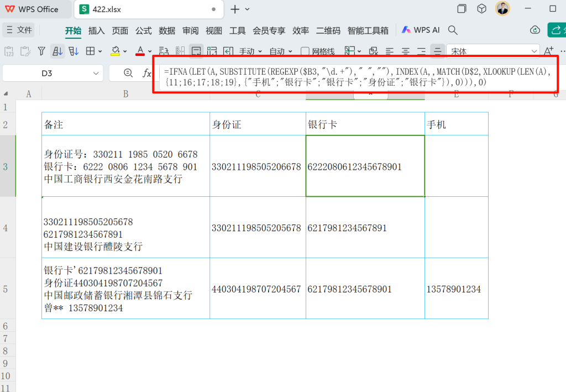Click the WPS AI button
Image resolution: width=566 pixels, height=392 pixels.
[421, 30]
